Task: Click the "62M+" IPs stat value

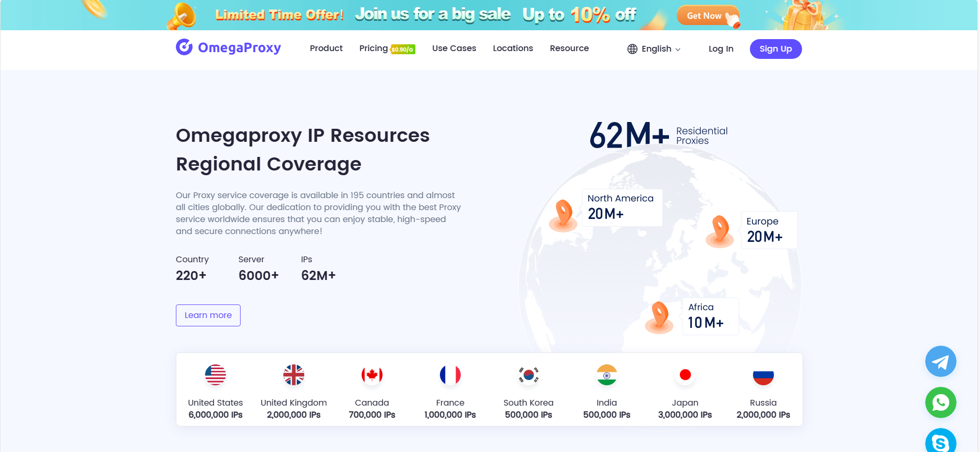Action: pyautogui.click(x=318, y=275)
